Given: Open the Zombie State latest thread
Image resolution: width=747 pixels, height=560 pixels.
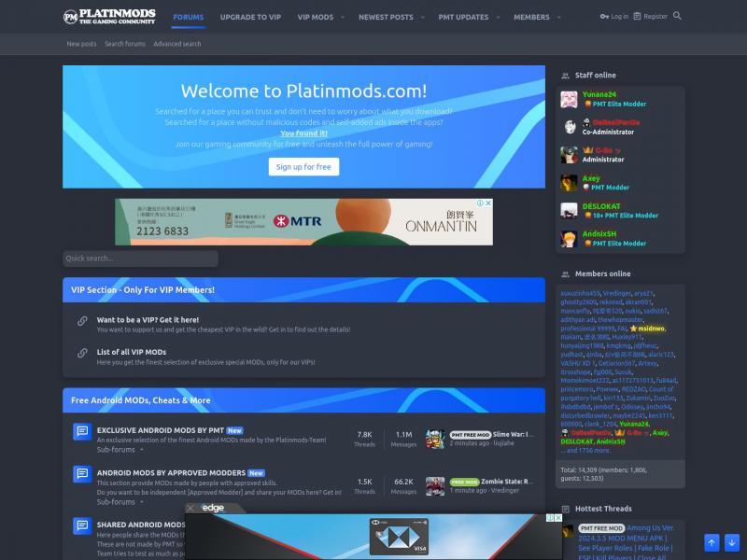Looking at the screenshot, I should [x=507, y=482].
